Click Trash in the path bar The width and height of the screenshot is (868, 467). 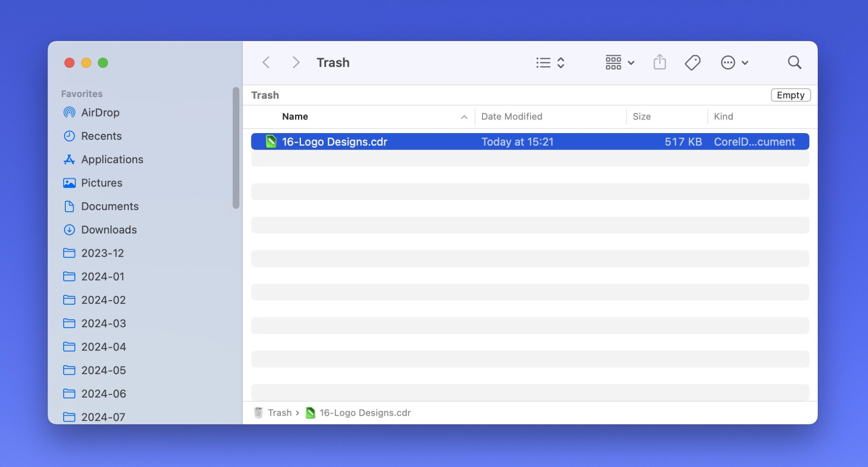coord(279,412)
